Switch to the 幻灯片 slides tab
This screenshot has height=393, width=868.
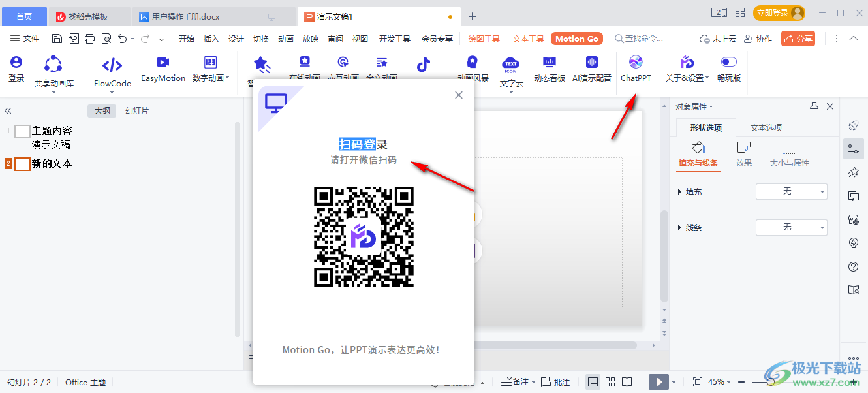137,111
